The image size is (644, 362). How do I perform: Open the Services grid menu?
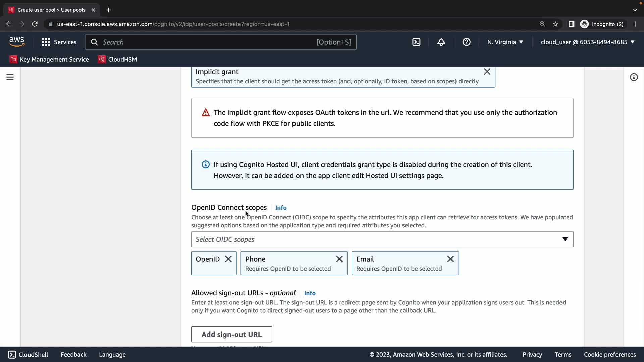[59, 42]
